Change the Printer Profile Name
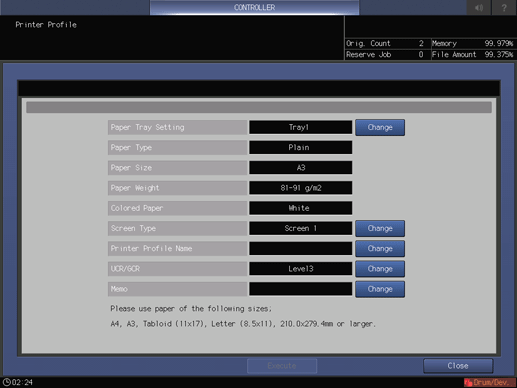 [380, 249]
